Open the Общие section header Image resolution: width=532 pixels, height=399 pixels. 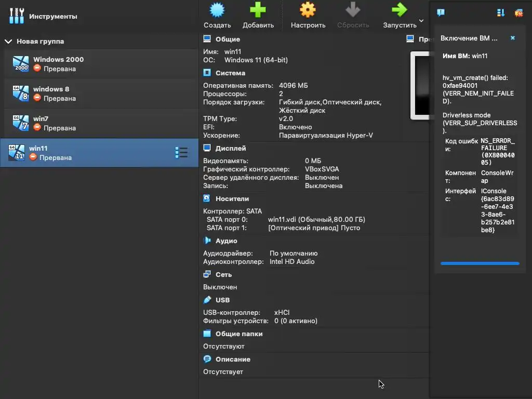tap(228, 39)
